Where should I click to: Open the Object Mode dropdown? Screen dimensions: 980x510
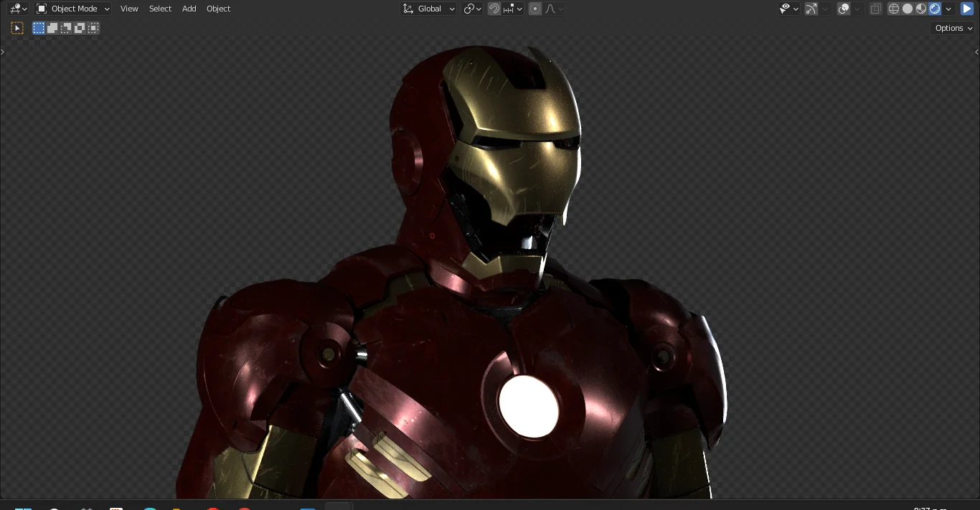(72, 9)
